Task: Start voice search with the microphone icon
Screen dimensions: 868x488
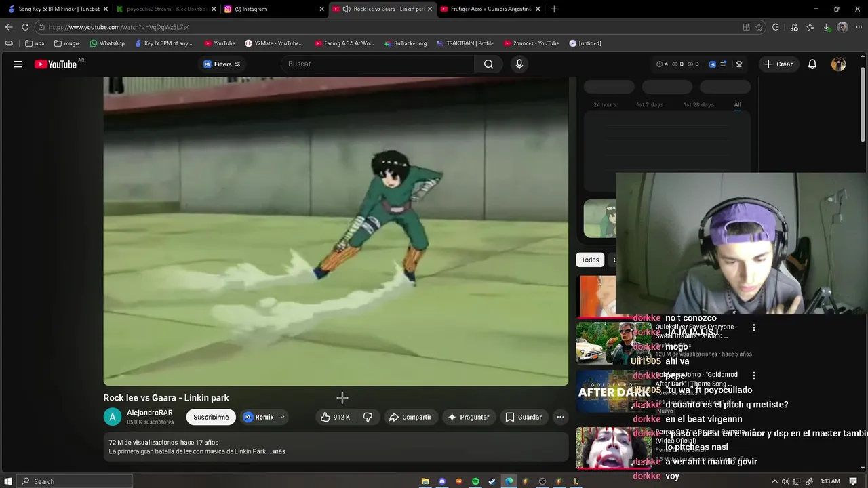Action: click(519, 64)
